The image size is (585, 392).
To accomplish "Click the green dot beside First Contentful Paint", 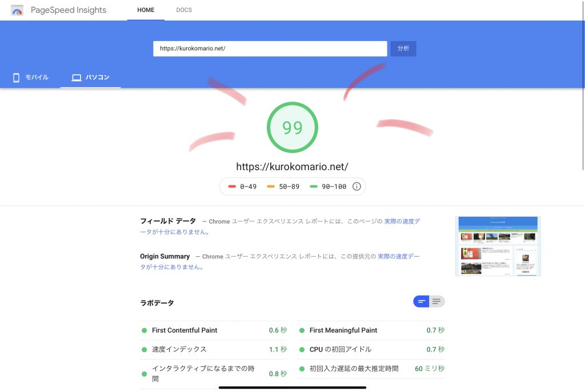I will click(145, 330).
